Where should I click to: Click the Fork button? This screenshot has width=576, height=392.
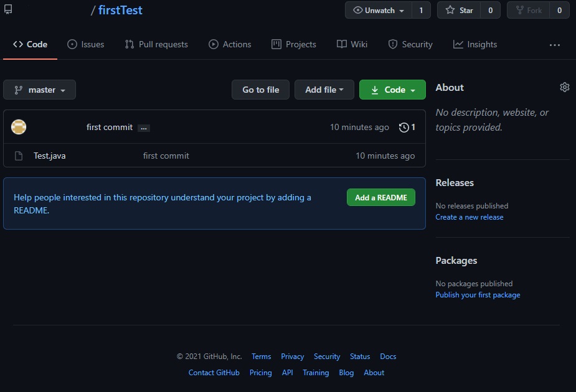(x=529, y=11)
